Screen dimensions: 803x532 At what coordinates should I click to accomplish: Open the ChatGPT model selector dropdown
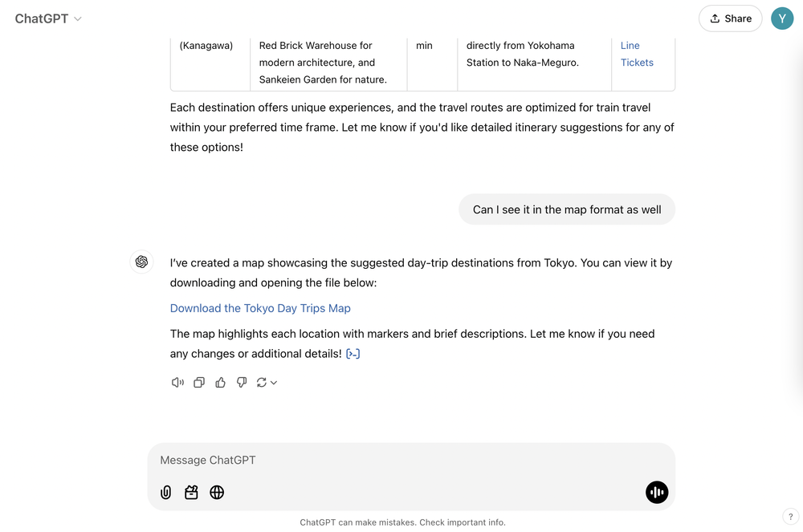48,18
